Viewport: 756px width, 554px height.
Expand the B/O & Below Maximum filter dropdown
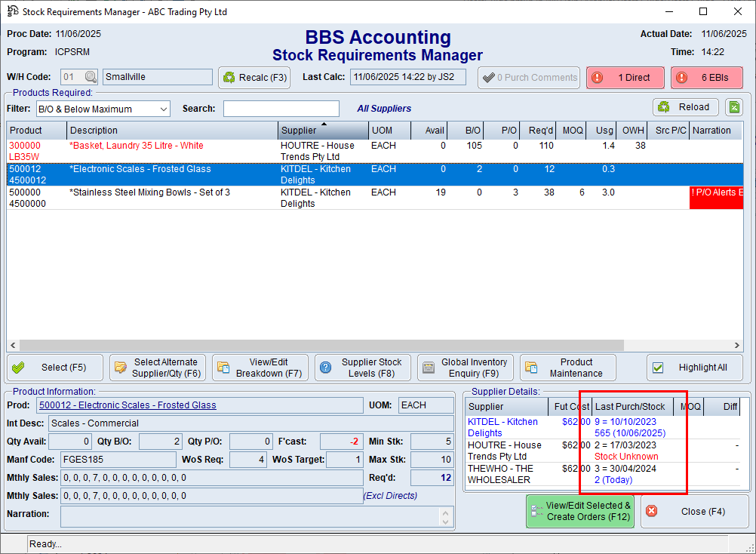(x=164, y=109)
